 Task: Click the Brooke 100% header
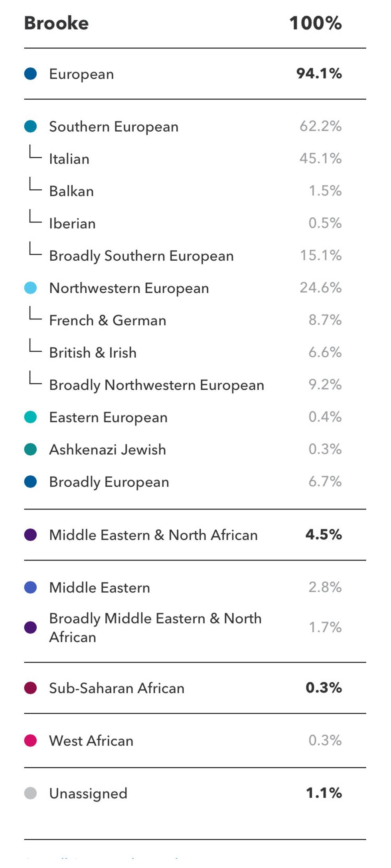pyautogui.click(x=195, y=23)
